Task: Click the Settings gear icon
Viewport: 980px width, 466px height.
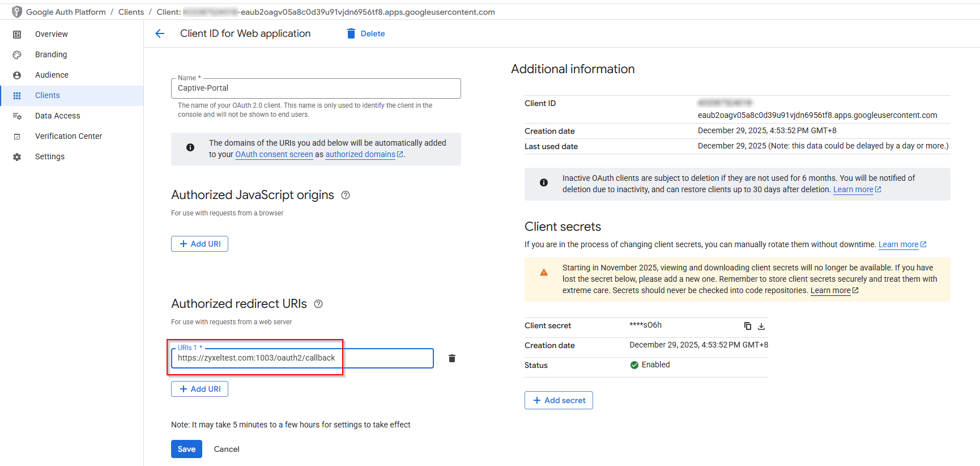Action: coord(17,157)
